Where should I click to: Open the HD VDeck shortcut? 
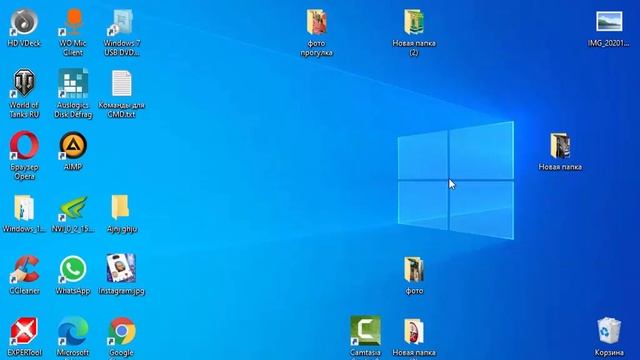coord(24,22)
